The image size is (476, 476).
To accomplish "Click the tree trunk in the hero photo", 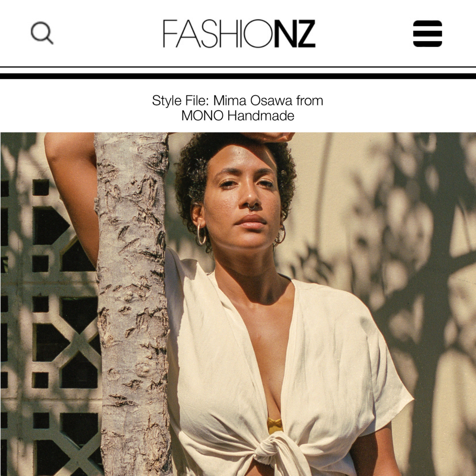I will point(132,304).
